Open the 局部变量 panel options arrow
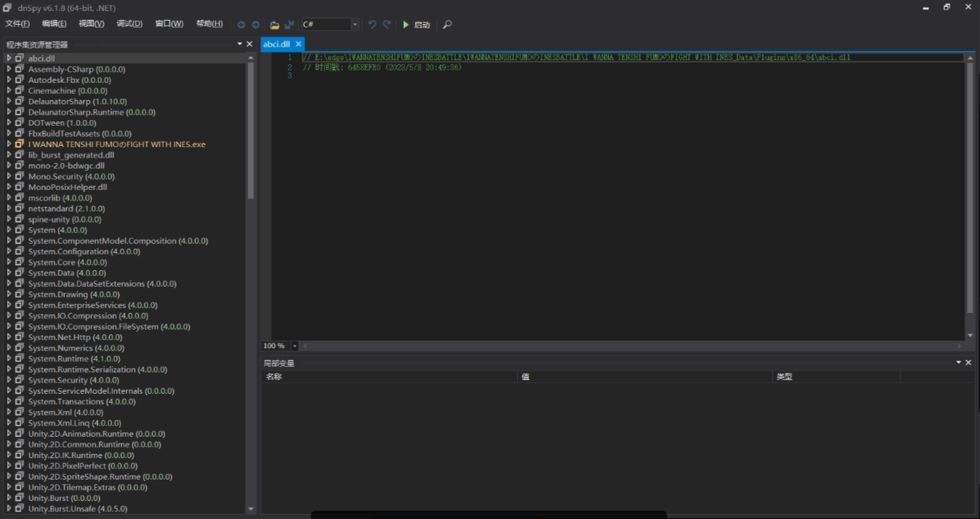The height and width of the screenshot is (519, 980). click(959, 363)
